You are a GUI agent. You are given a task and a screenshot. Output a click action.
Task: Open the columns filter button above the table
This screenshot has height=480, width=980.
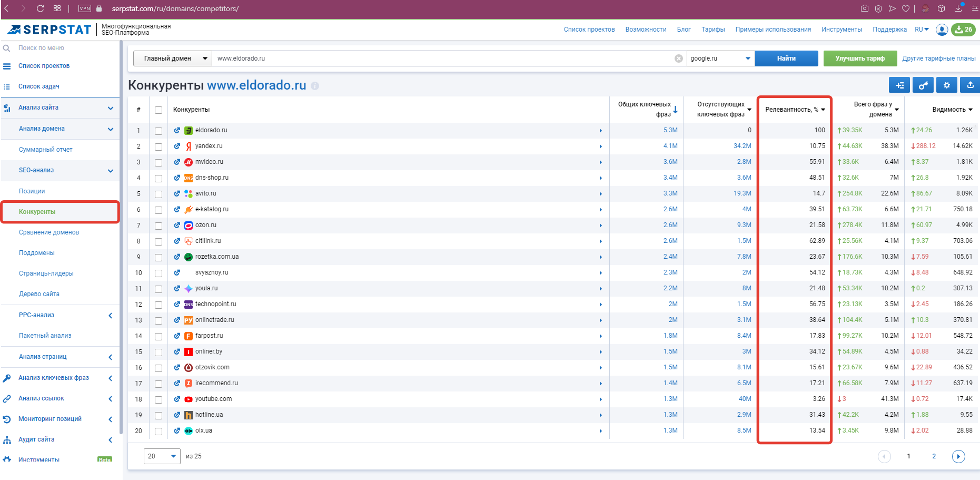[x=899, y=85]
